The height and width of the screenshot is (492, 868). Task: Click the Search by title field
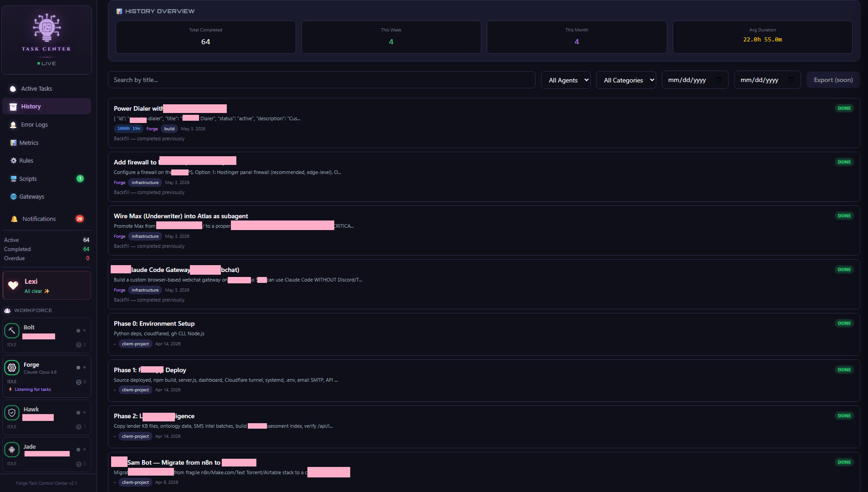(x=322, y=80)
